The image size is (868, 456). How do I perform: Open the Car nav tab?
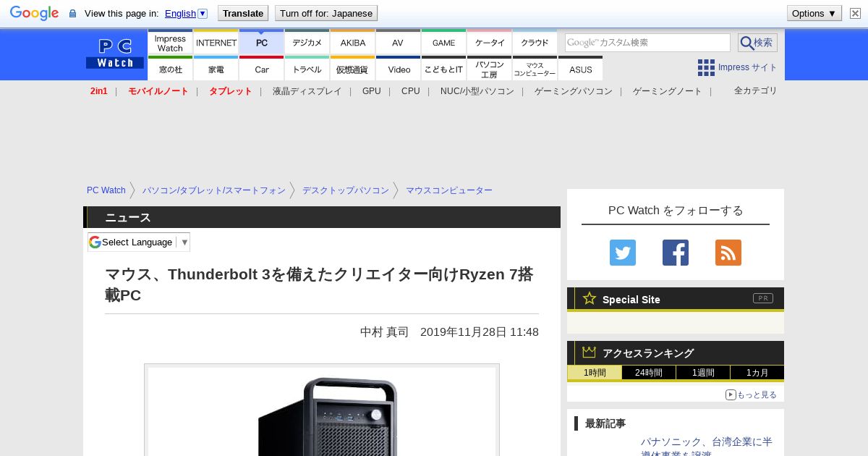click(x=262, y=69)
